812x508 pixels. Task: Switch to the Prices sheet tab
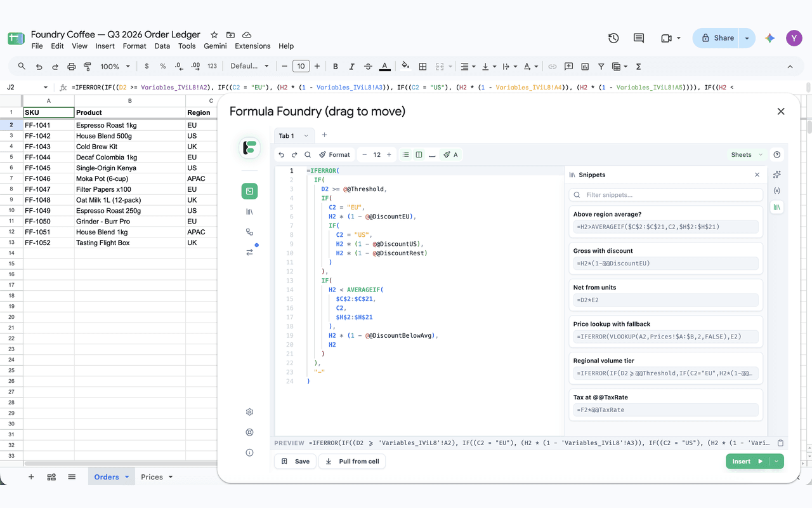(x=152, y=477)
